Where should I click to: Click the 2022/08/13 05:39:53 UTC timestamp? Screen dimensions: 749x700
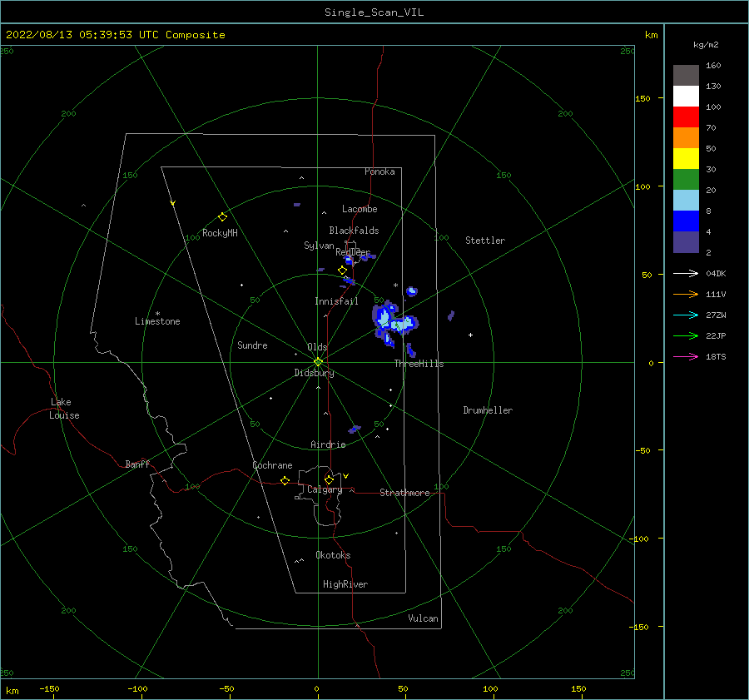click(82, 34)
